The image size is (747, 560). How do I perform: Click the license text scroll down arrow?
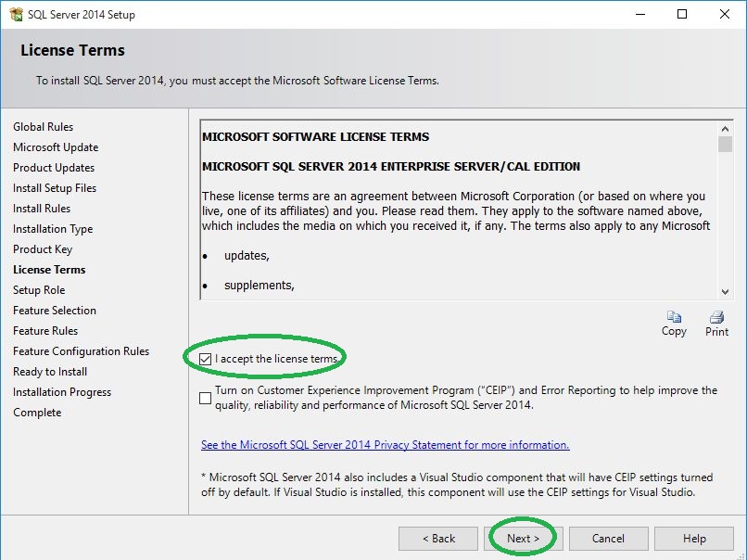[x=725, y=292]
